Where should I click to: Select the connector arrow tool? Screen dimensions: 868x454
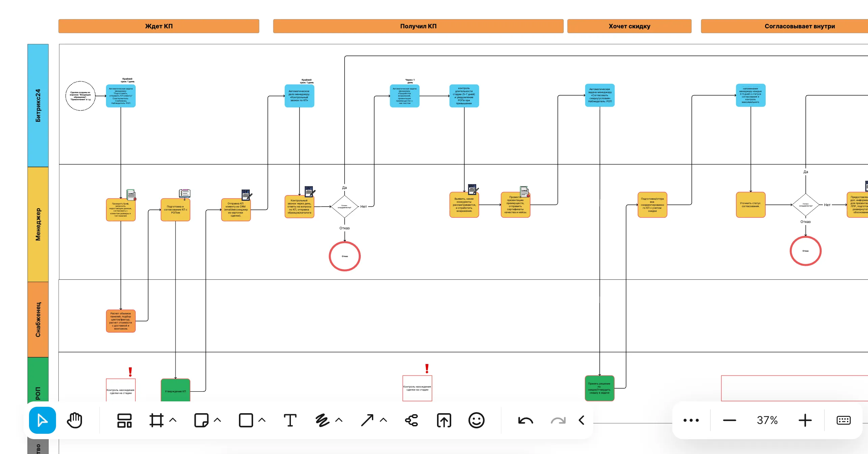pyautogui.click(x=367, y=420)
